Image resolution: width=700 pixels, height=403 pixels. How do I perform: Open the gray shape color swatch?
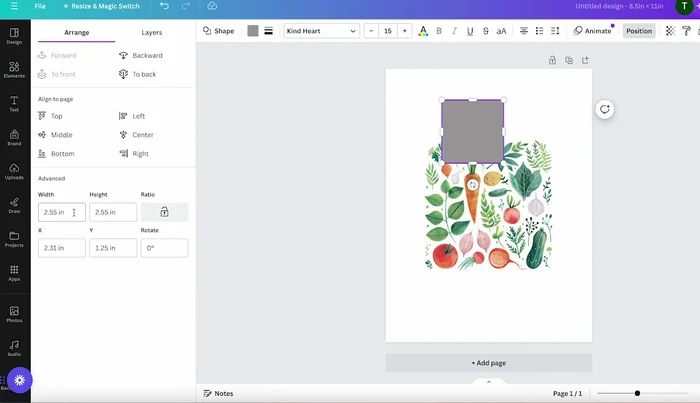[253, 31]
